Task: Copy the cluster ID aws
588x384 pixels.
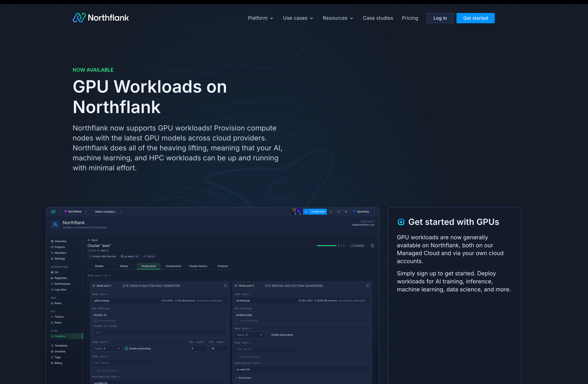Action: pos(107,250)
